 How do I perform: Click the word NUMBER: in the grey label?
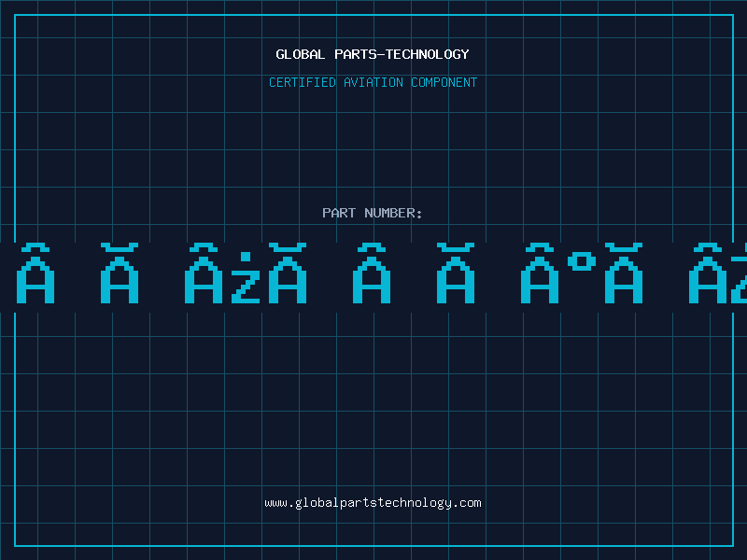tap(393, 213)
